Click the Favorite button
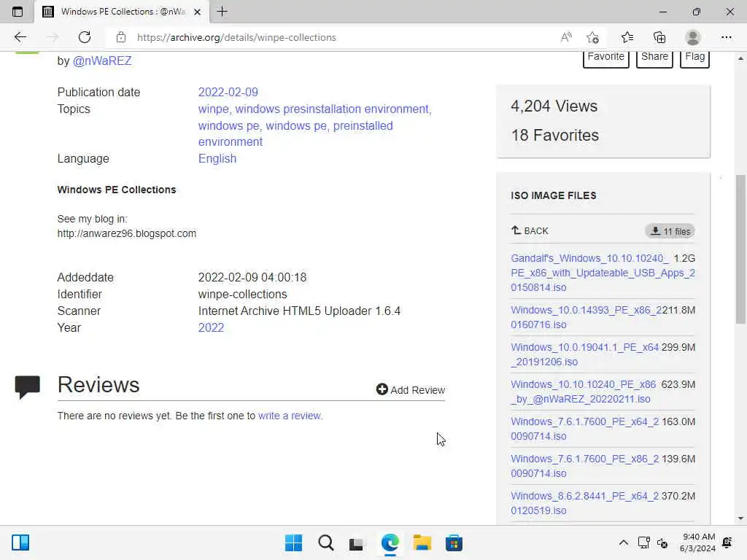Screen dimensions: 747x560 click(x=606, y=58)
